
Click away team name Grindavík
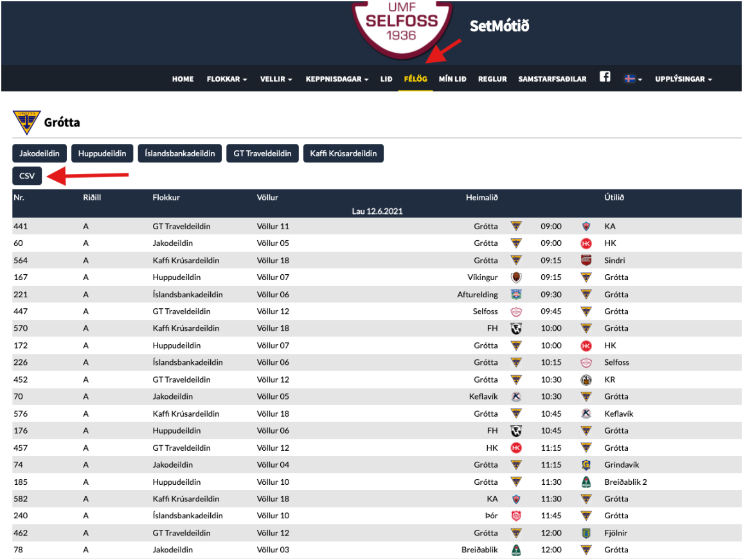tap(622, 465)
